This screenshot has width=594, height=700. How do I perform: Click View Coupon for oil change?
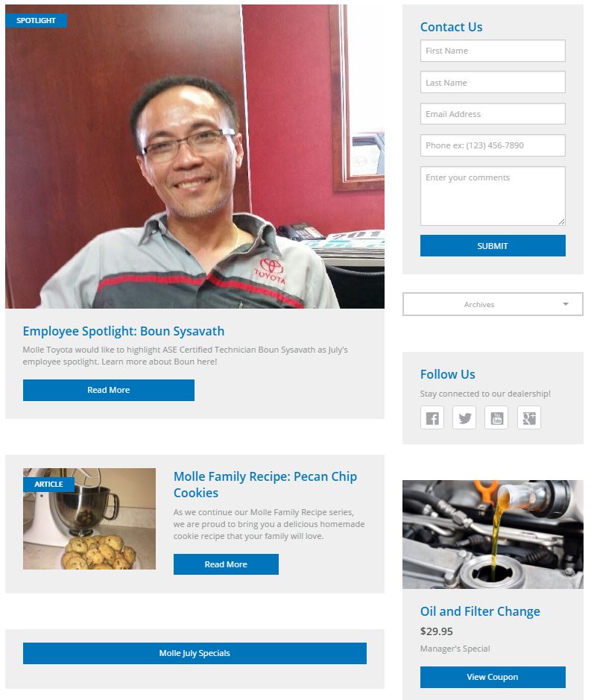493,677
